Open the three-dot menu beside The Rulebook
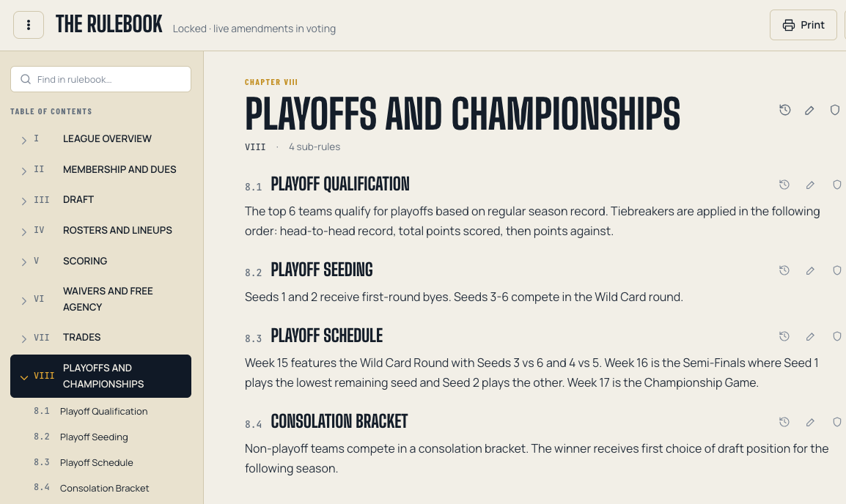Image resolution: width=846 pixels, height=504 pixels. pos(29,25)
